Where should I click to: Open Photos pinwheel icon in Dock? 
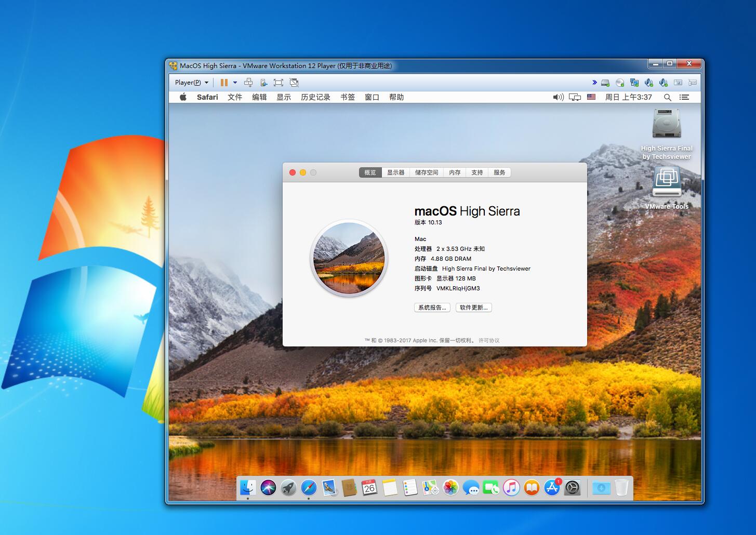point(450,487)
